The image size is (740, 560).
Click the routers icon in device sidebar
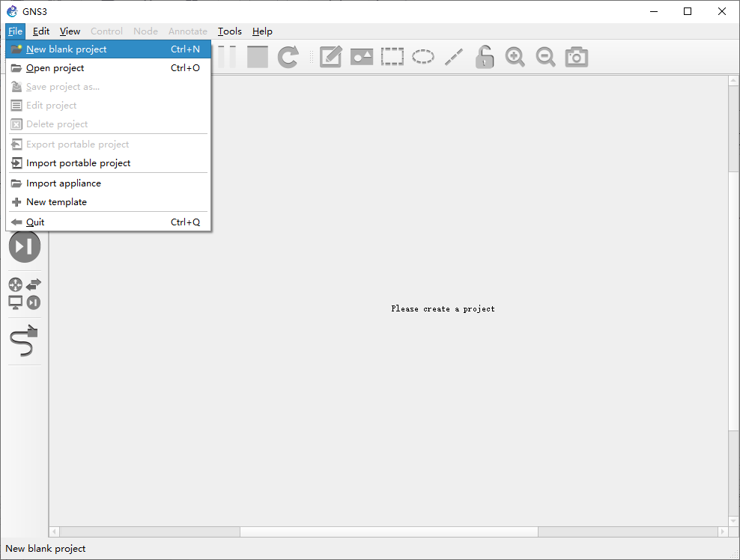pos(16,284)
